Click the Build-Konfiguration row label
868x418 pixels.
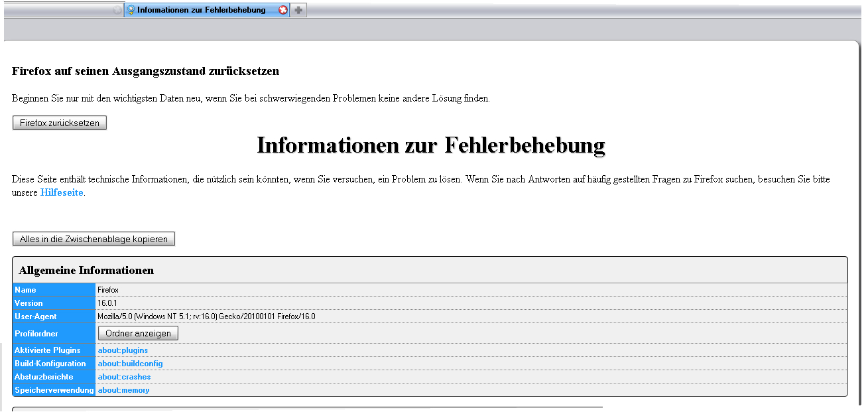(50, 363)
